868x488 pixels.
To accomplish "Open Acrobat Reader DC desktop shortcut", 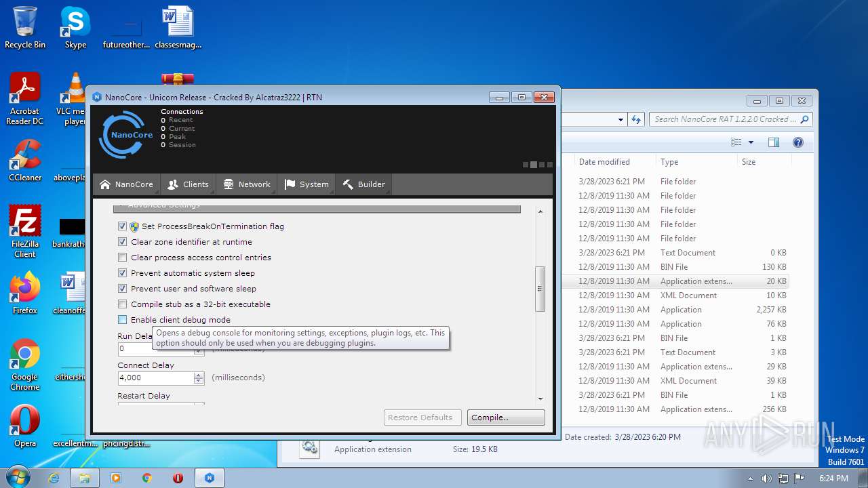I will [25, 99].
